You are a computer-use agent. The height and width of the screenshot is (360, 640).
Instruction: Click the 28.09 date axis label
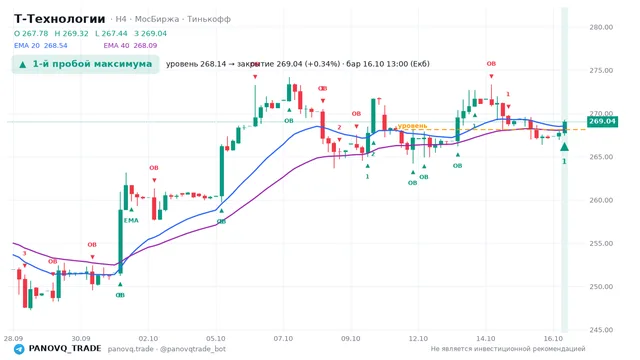pyautogui.click(x=13, y=339)
